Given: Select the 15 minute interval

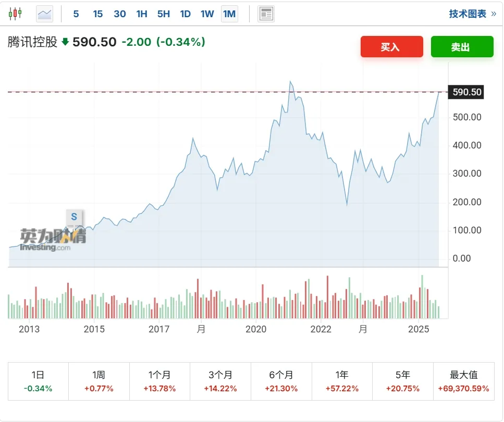Looking at the screenshot, I should point(98,14).
